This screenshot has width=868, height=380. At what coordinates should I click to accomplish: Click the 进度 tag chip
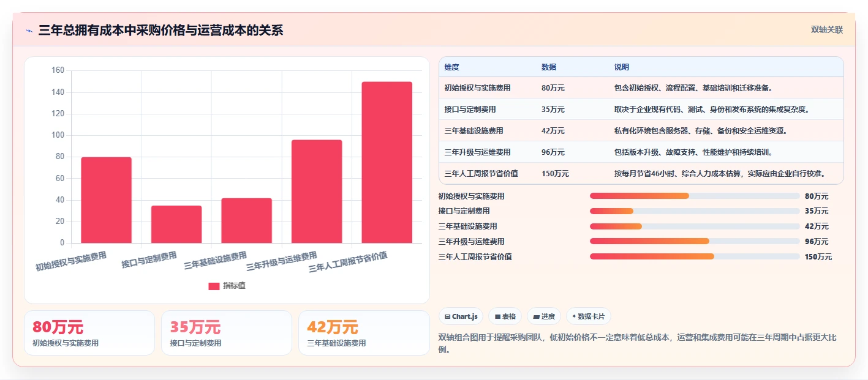(544, 316)
